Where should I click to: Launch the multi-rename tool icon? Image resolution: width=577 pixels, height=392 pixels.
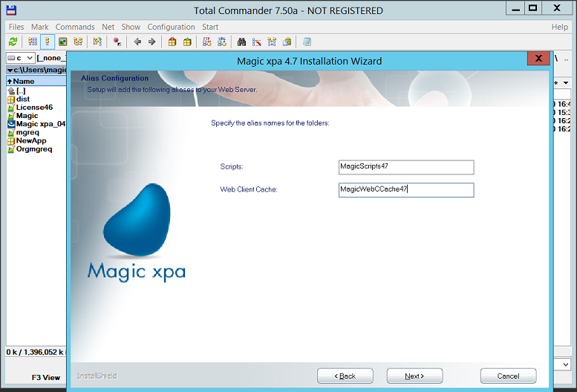tap(256, 42)
